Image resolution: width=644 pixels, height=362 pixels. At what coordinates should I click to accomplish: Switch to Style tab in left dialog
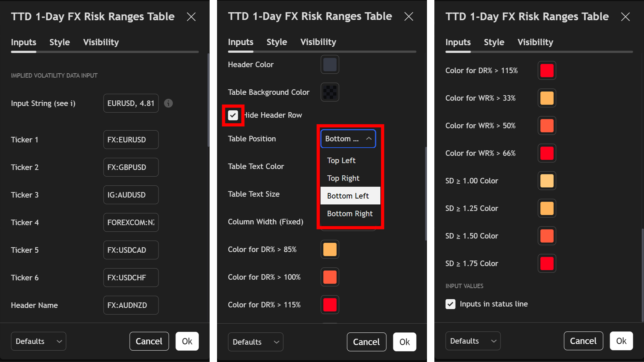tap(60, 42)
